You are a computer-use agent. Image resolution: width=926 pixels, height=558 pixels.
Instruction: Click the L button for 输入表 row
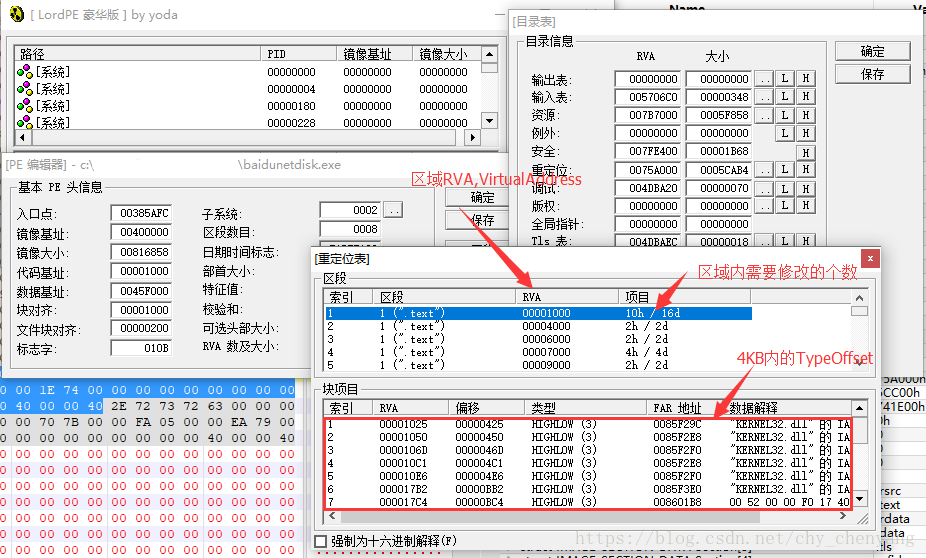pyautogui.click(x=784, y=96)
